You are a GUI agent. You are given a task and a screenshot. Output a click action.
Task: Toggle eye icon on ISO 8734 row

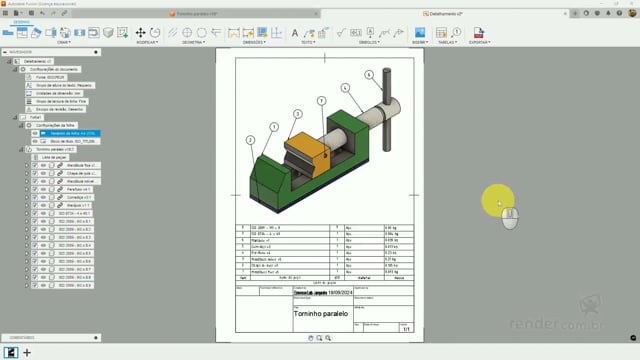[x=43, y=213]
